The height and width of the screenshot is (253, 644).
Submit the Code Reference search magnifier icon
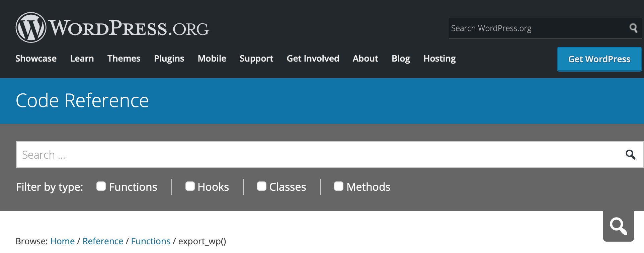tap(631, 155)
